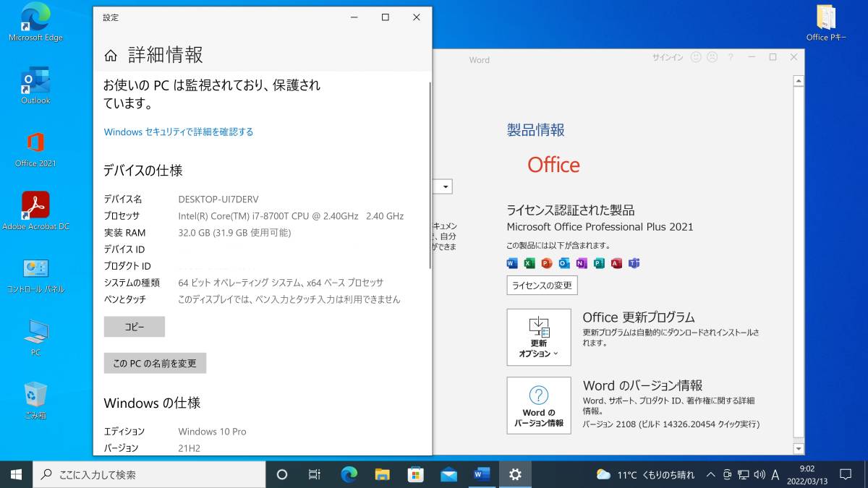Open Word のバージョン情報 button
This screenshot has width=868, height=488.
[539, 406]
